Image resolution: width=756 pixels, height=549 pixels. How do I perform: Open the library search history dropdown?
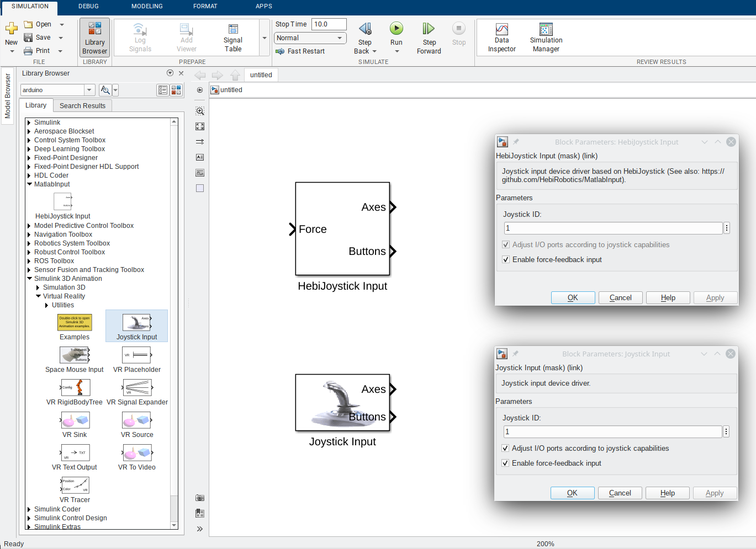[89, 90]
